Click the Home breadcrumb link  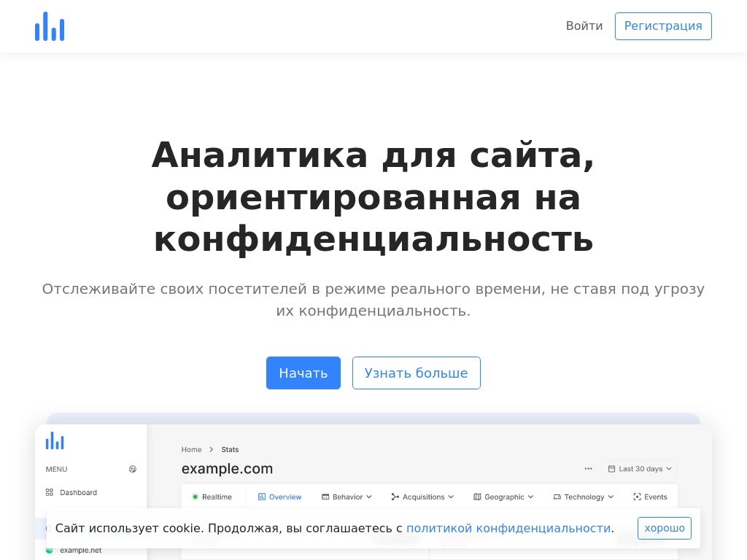192,449
